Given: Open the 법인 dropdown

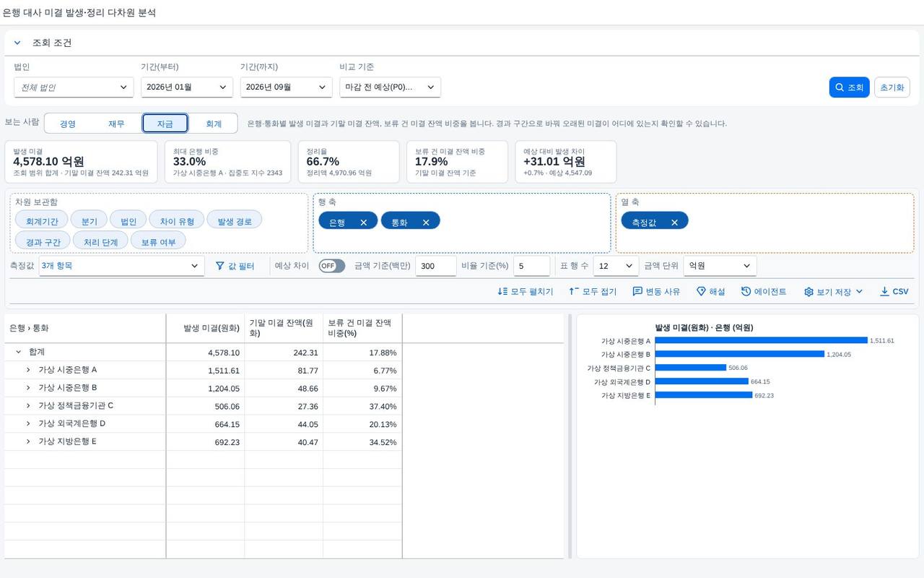Looking at the screenshot, I should pyautogui.click(x=74, y=87).
